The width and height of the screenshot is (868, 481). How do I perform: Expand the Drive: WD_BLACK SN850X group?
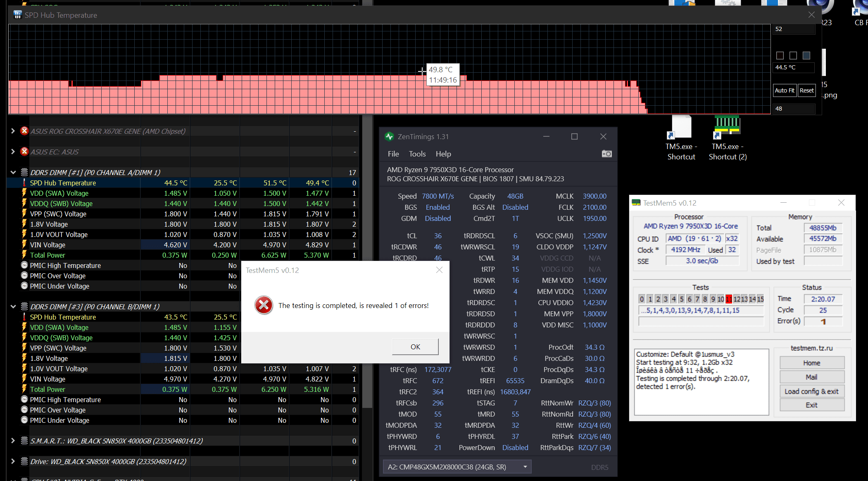tap(13, 461)
